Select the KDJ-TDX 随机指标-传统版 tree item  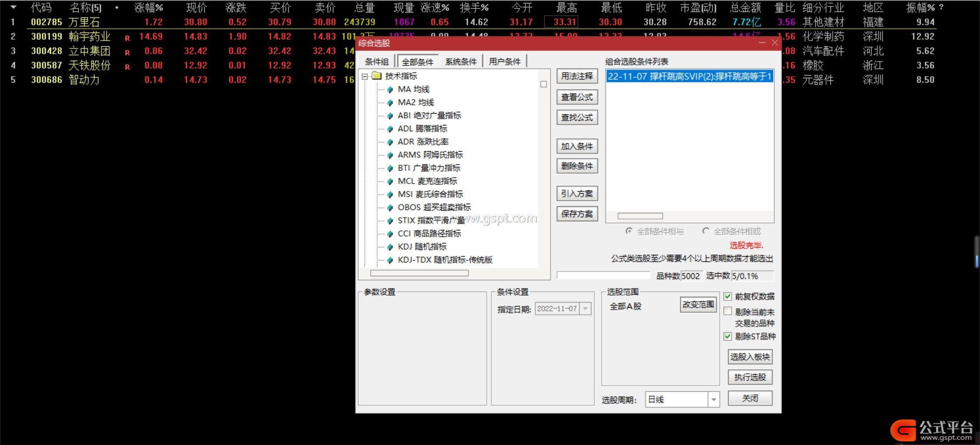coord(445,260)
